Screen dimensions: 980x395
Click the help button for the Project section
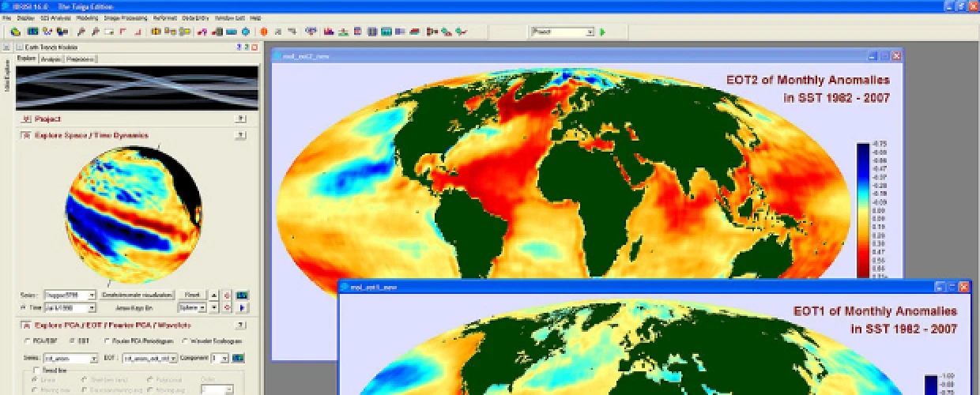click(x=240, y=118)
